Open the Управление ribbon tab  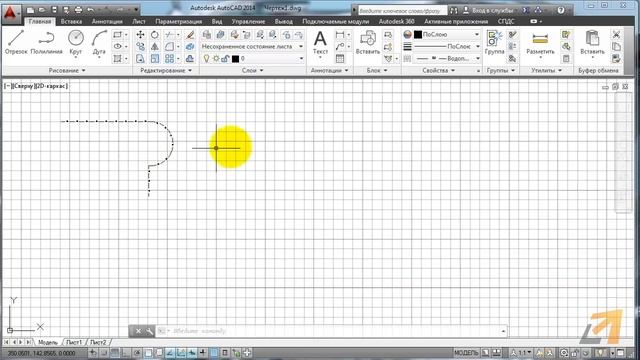248,21
